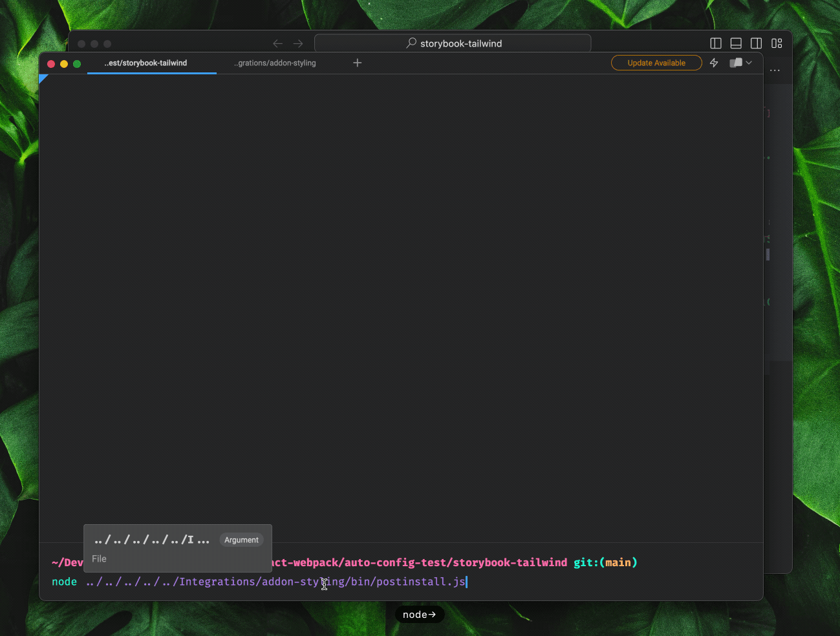This screenshot has height=636, width=840.
Task: Select the Argument autocomplete suggestion
Action: [241, 540]
